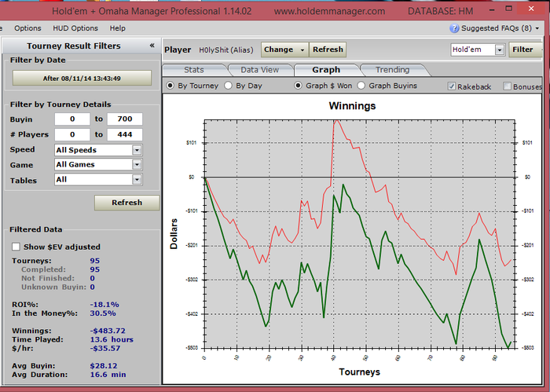Open the Trending tab

point(392,70)
